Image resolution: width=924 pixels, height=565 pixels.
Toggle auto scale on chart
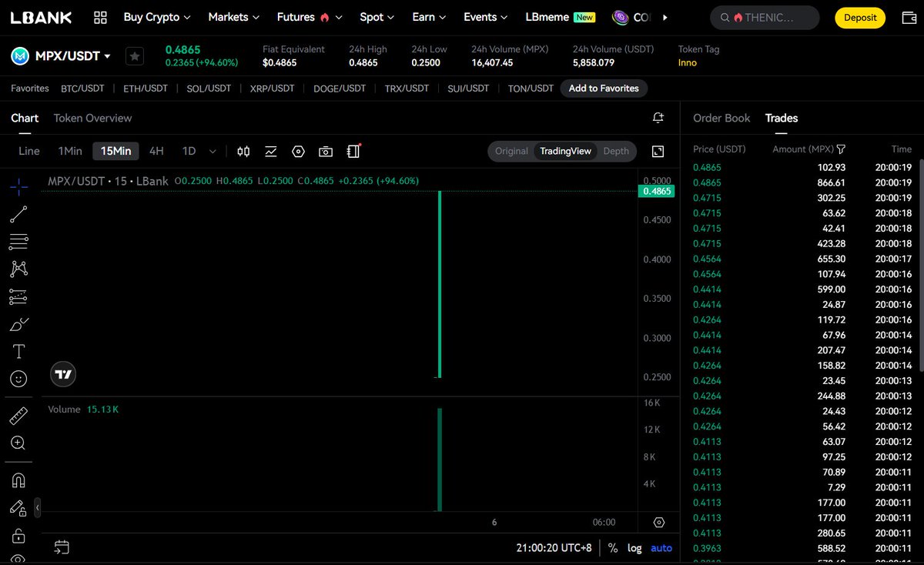661,548
